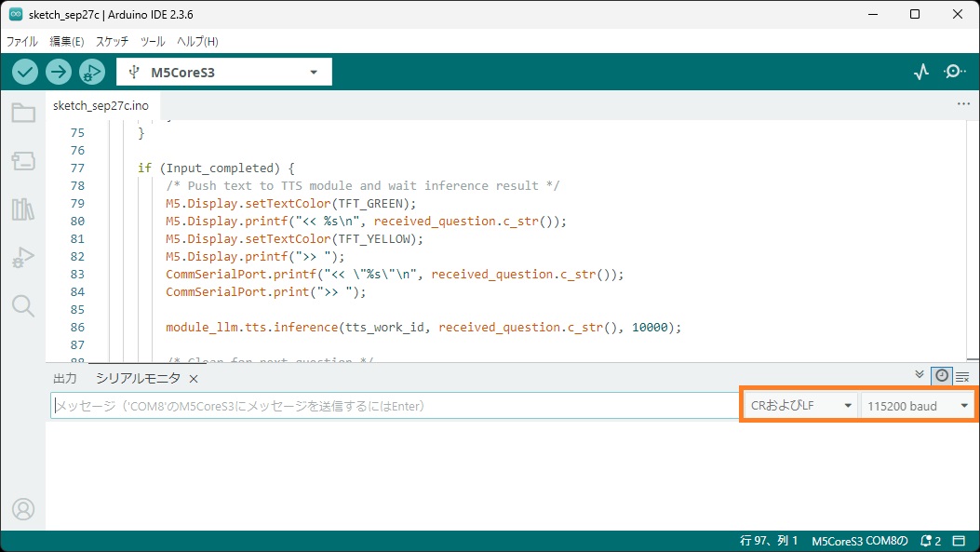Toggle the bottom panel from status bar
This screenshot has width=980, height=552.
[960, 541]
